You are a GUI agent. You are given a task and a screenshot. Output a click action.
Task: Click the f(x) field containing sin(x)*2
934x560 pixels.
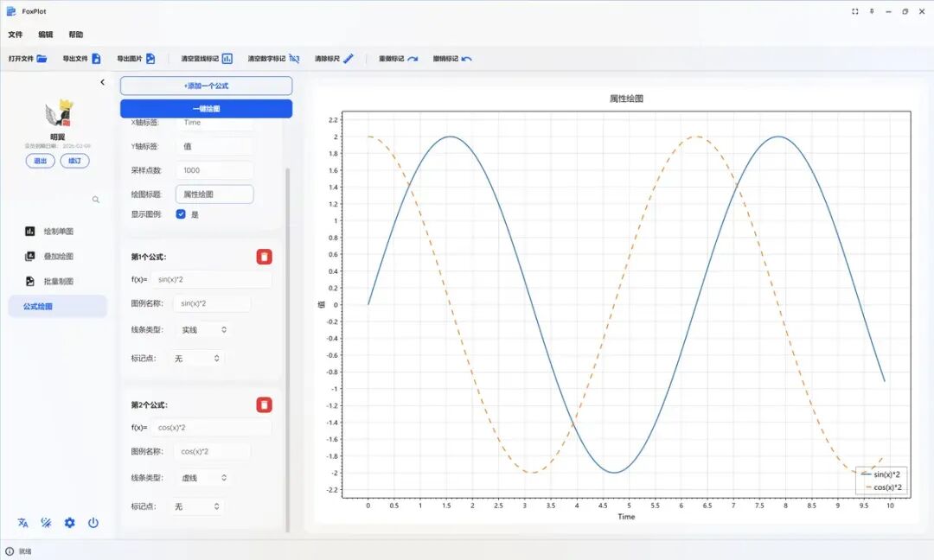(212, 279)
